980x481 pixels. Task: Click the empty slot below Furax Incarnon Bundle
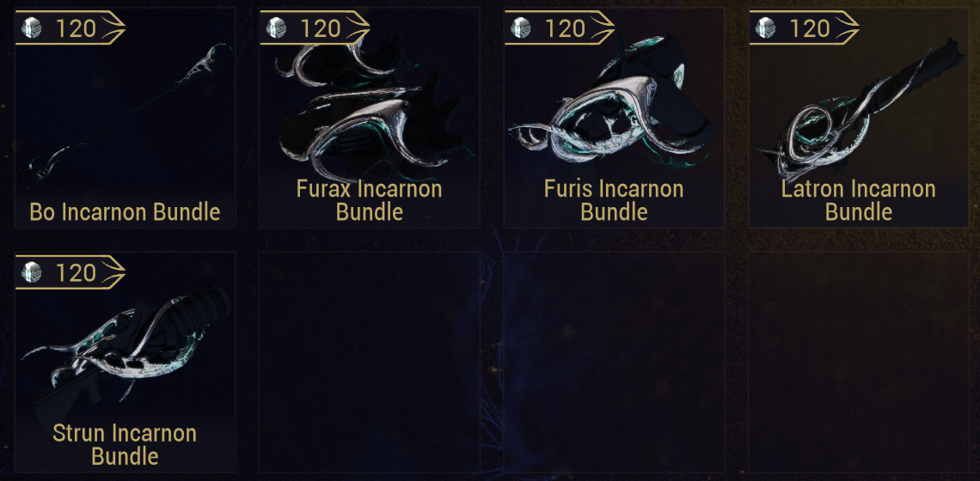click(370, 362)
